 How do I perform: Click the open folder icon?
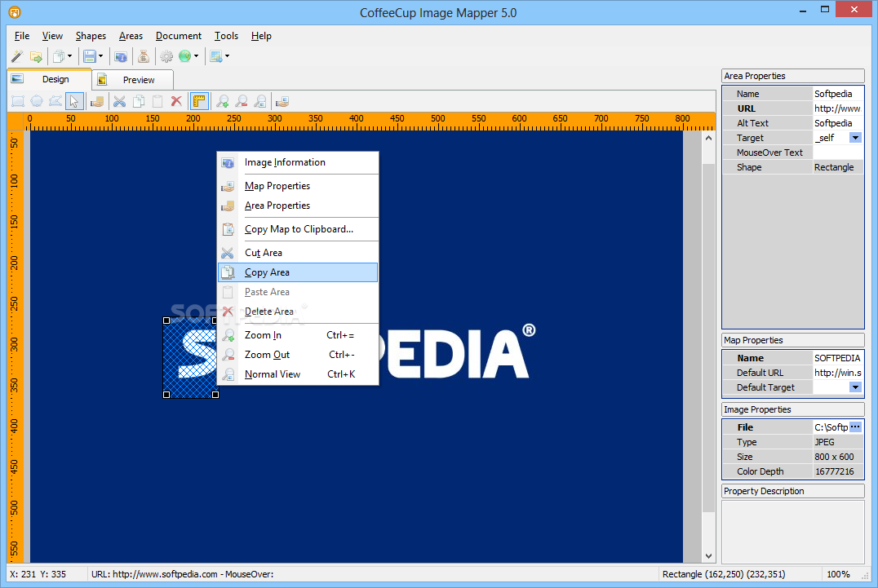click(37, 56)
